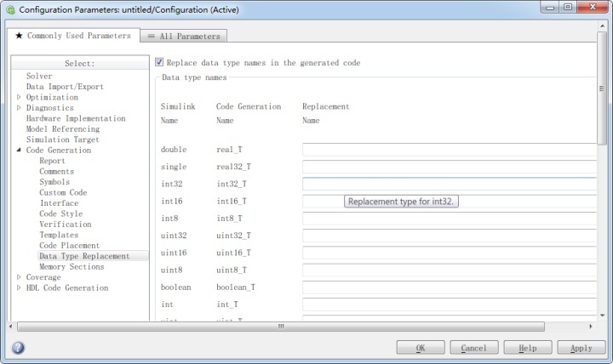
Task: Expand the Coverage tree node
Action: (19, 277)
